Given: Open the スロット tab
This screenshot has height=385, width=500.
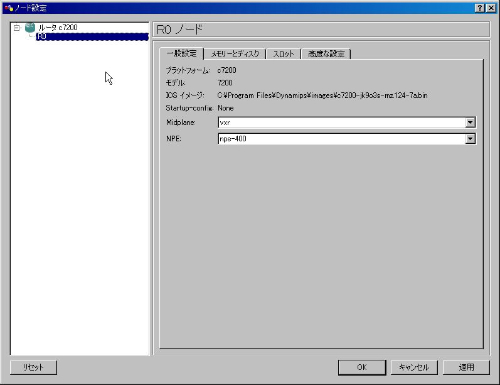Looking at the screenshot, I should [x=284, y=54].
